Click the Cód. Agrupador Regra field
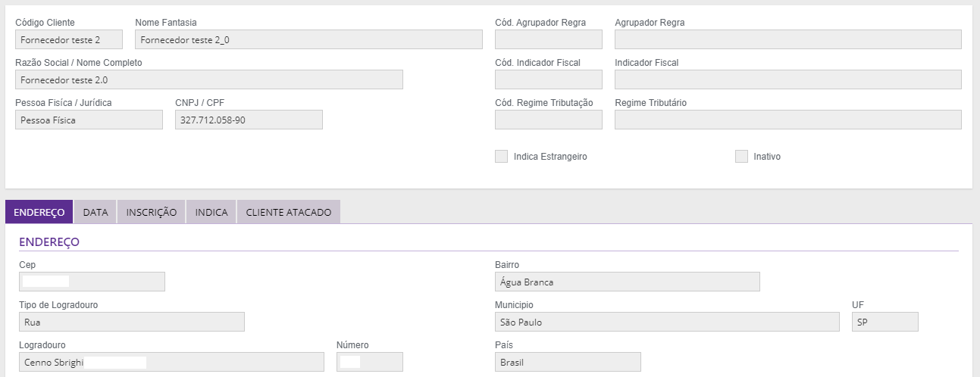This screenshot has height=377, width=980. coord(548,39)
